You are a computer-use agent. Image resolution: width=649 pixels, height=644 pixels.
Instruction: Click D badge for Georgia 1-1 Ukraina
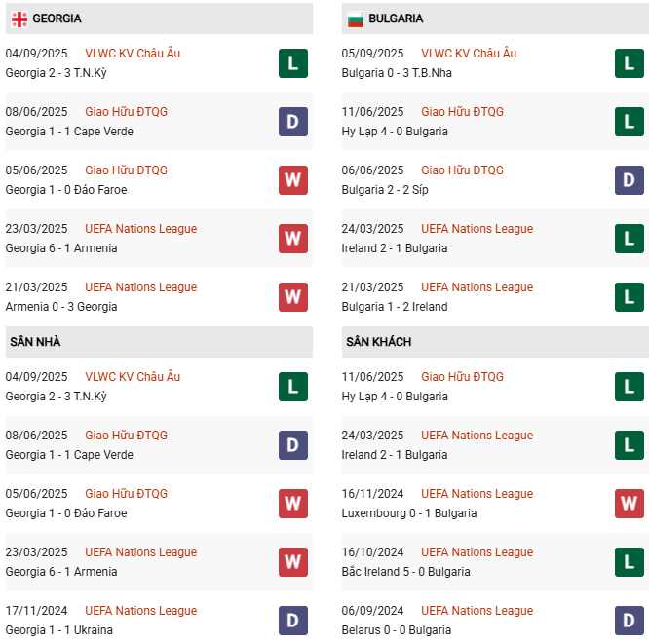[x=293, y=621]
